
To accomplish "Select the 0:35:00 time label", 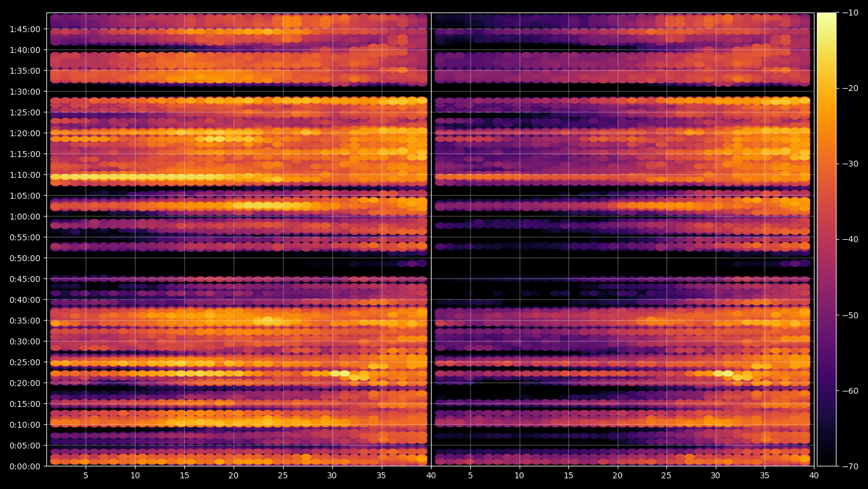I will (x=25, y=321).
